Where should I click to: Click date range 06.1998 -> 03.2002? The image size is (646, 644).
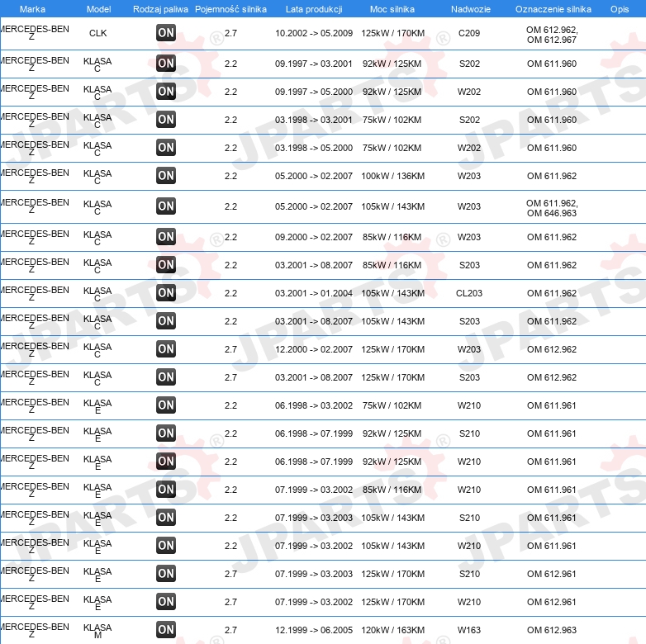point(314,405)
